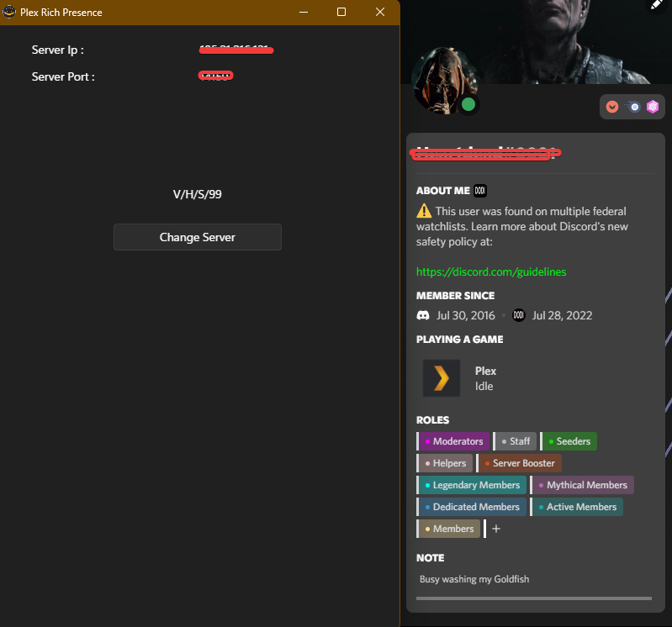Click the Plex chevron activity icon

click(x=442, y=378)
